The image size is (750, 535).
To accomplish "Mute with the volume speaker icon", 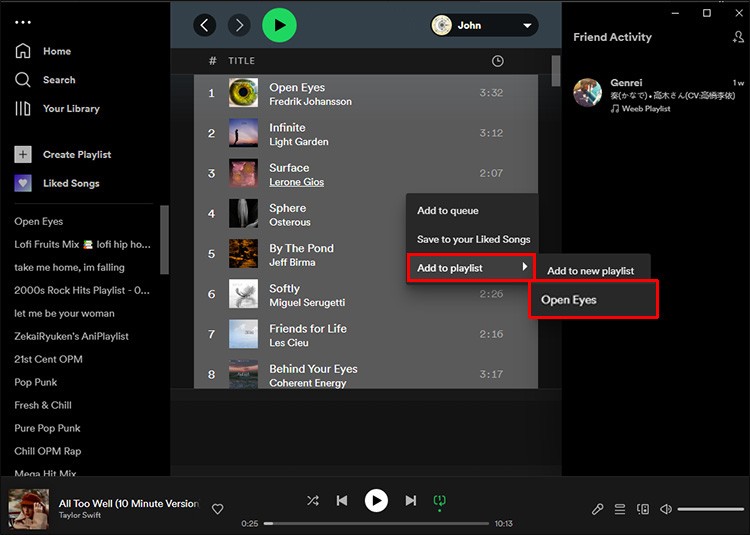I will click(666, 509).
